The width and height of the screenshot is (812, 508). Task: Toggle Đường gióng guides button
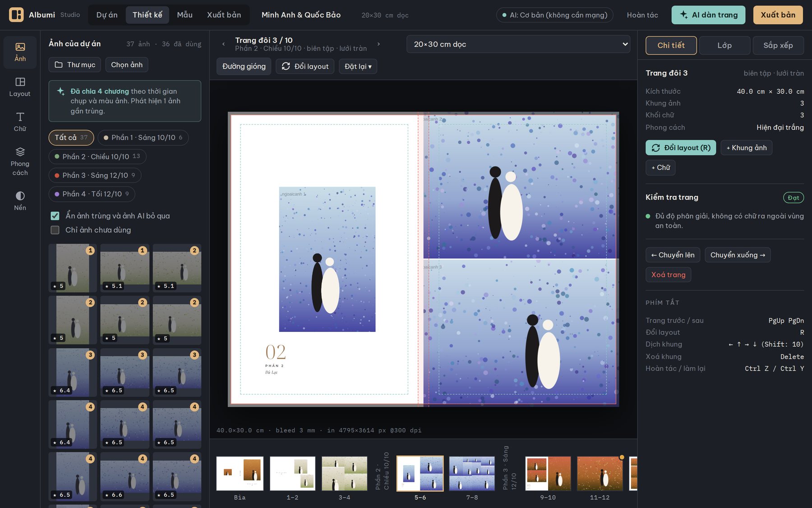pos(244,66)
